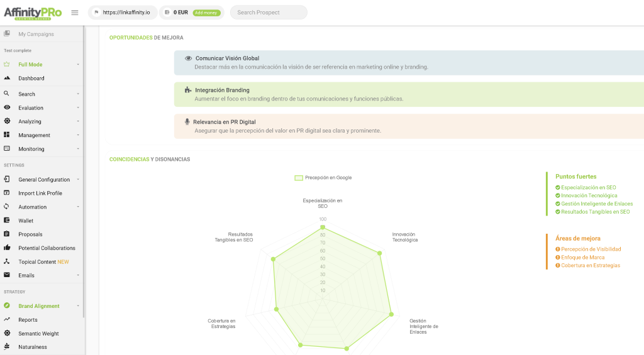The image size is (644, 355).
Task: Click the Dashboard icon in sidebar
Action: (x=7, y=78)
